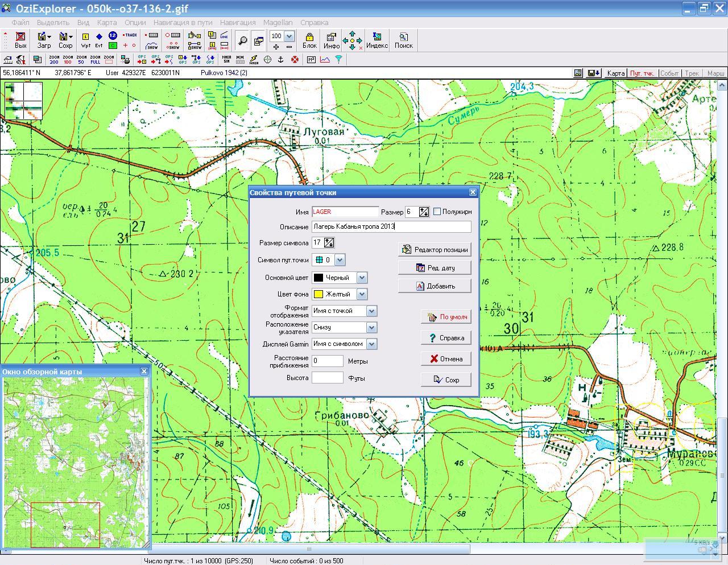This screenshot has height=565, width=728.
Task: Click the ZOOM 100 toolbar icon
Action: (68, 59)
